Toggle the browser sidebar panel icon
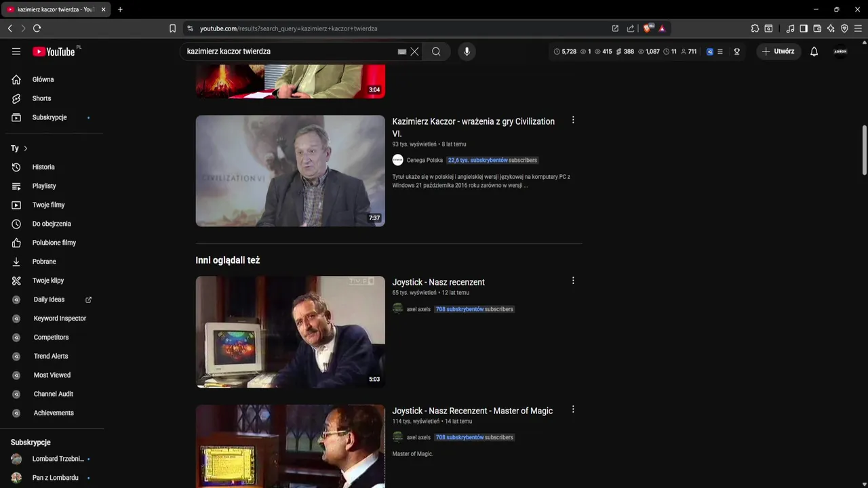The height and width of the screenshot is (488, 868). pyautogui.click(x=804, y=28)
